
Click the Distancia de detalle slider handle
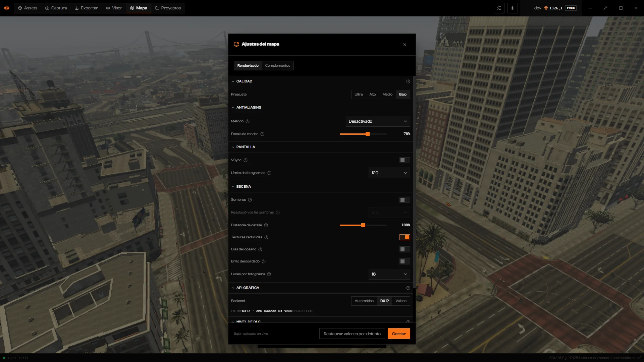[363, 225]
